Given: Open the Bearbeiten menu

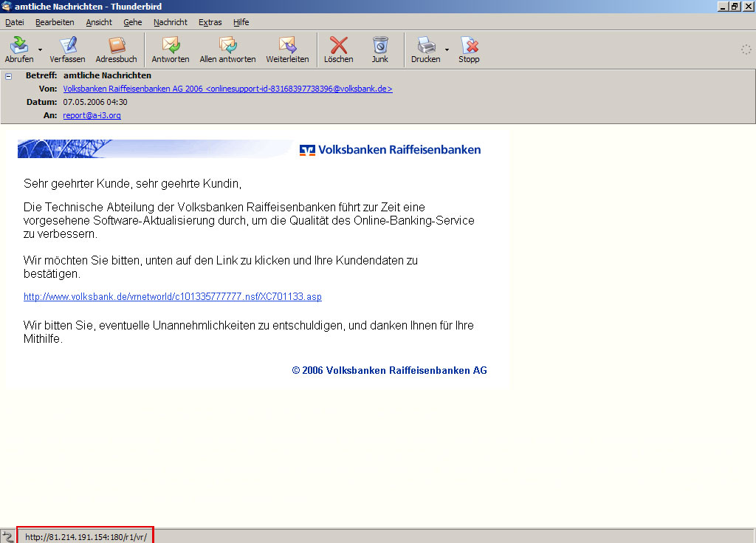Looking at the screenshot, I should 55,22.
